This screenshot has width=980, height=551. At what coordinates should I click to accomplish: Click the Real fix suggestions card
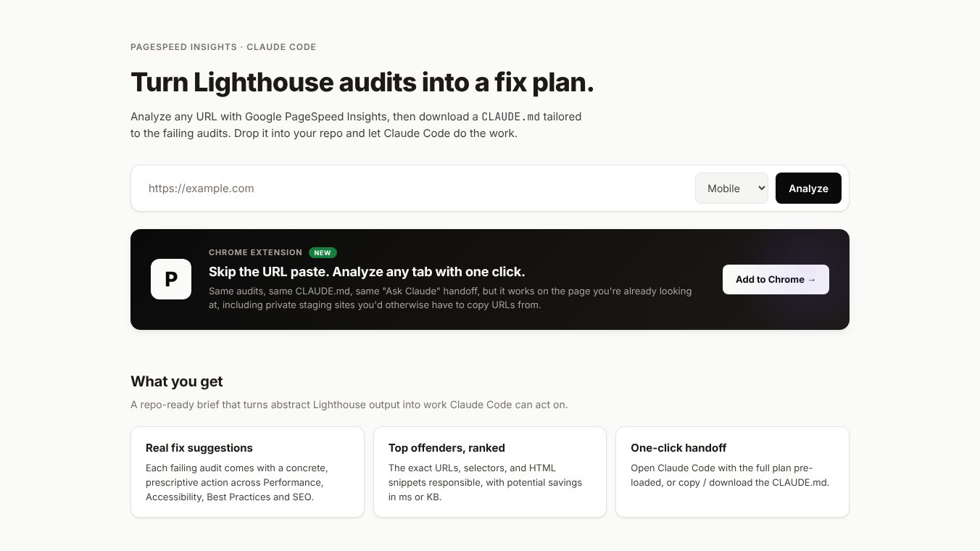[x=247, y=472]
